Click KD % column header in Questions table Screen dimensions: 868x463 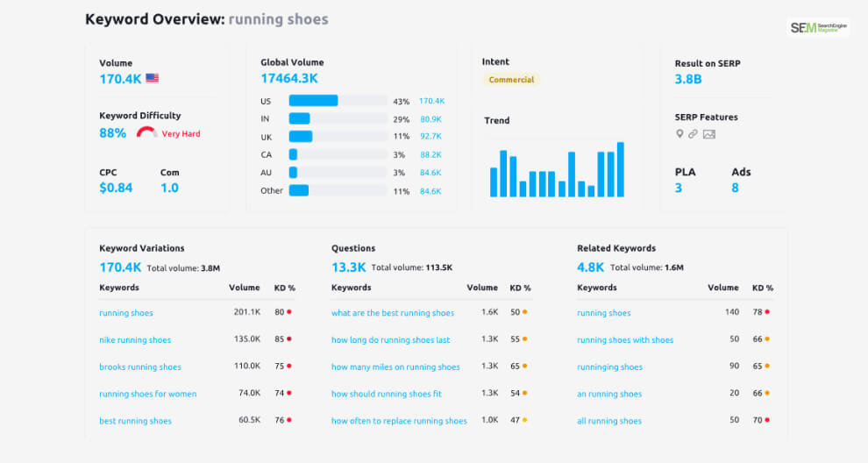tap(520, 288)
